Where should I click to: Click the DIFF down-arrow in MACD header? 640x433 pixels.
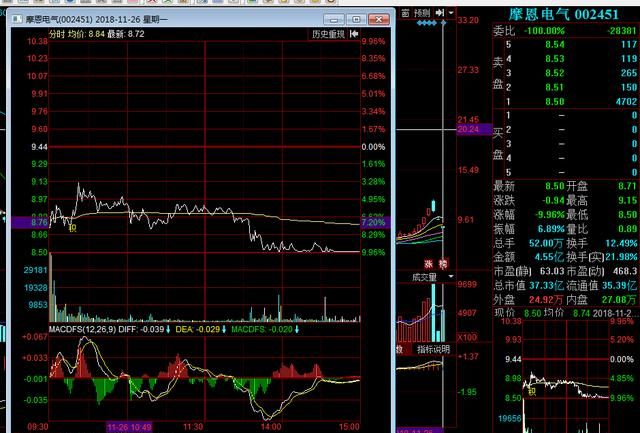point(168,328)
